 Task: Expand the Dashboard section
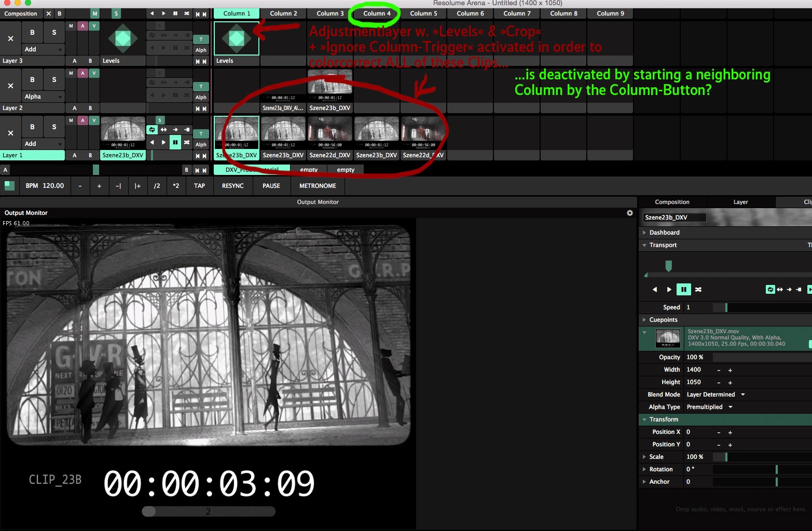pos(664,233)
